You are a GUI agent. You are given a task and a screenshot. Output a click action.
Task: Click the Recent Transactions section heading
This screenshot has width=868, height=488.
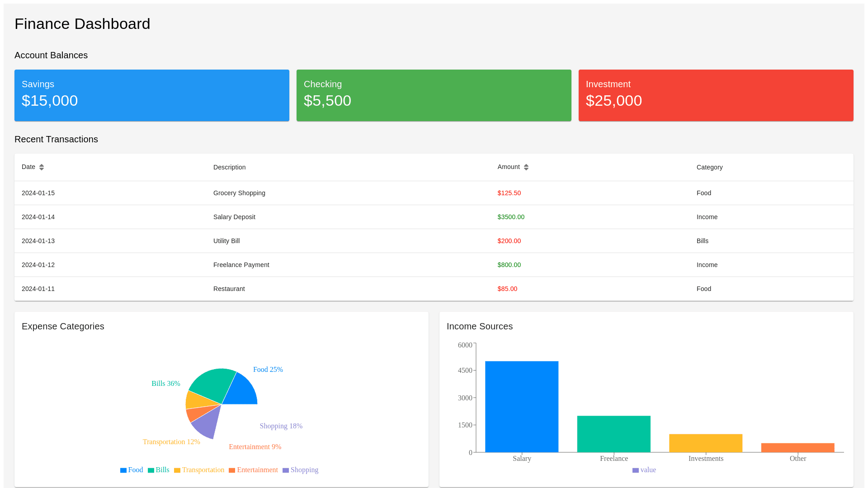pyautogui.click(x=56, y=139)
